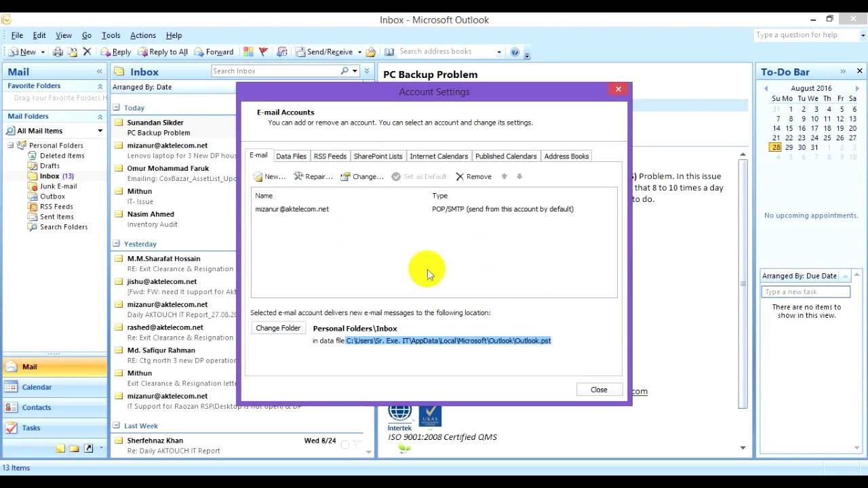This screenshot has width=868, height=488.
Task: Collapse the Personal Folders tree node
Action: 11,146
